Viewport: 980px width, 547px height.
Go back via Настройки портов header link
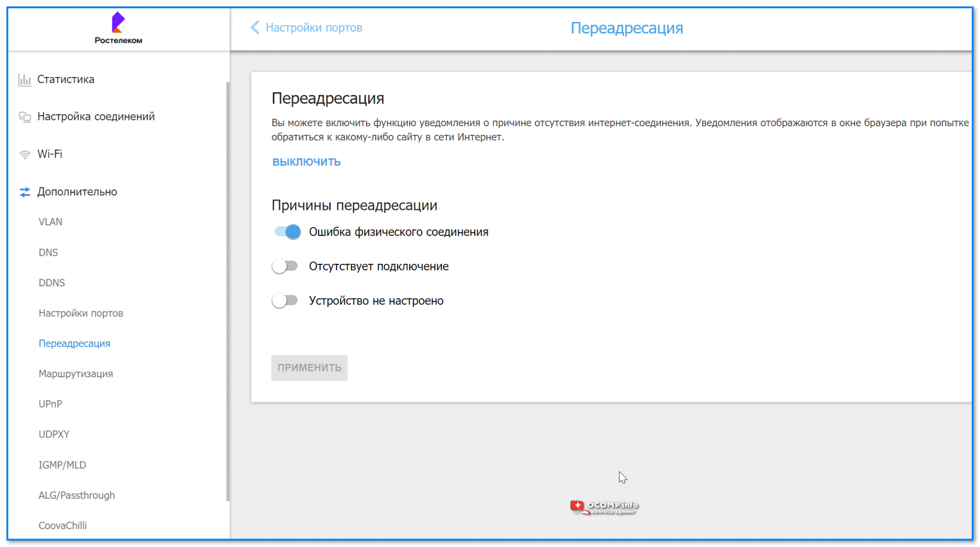(x=314, y=28)
